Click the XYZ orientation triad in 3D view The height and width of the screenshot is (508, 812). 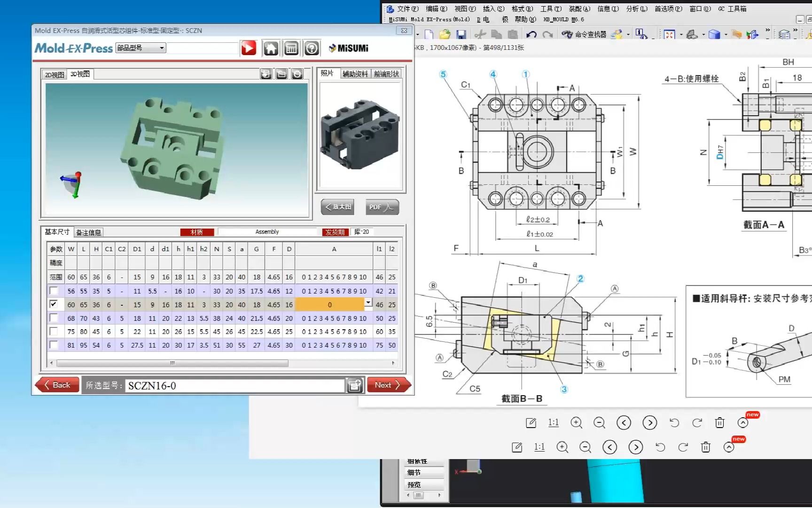coord(72,184)
